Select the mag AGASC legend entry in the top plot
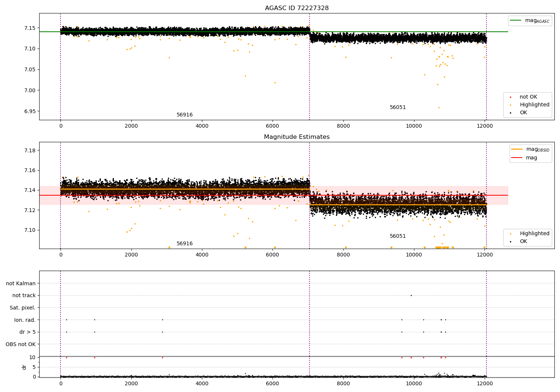The width and height of the screenshot is (560, 392). tap(530, 21)
